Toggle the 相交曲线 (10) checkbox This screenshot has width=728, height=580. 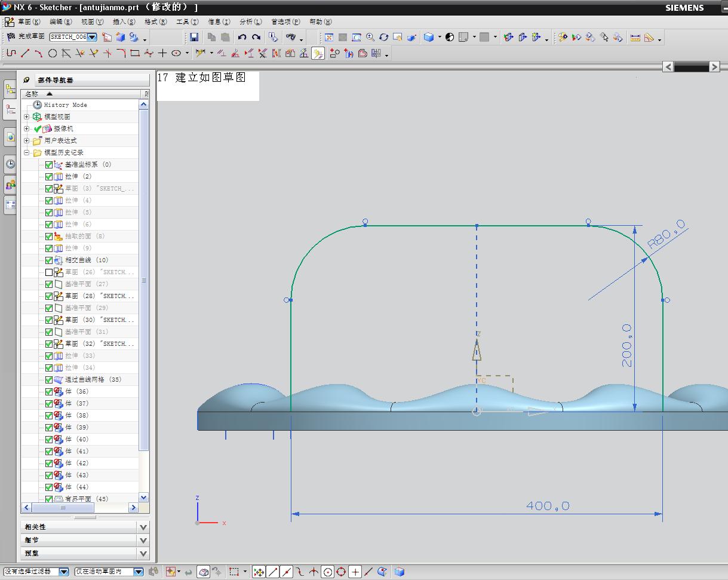49,260
